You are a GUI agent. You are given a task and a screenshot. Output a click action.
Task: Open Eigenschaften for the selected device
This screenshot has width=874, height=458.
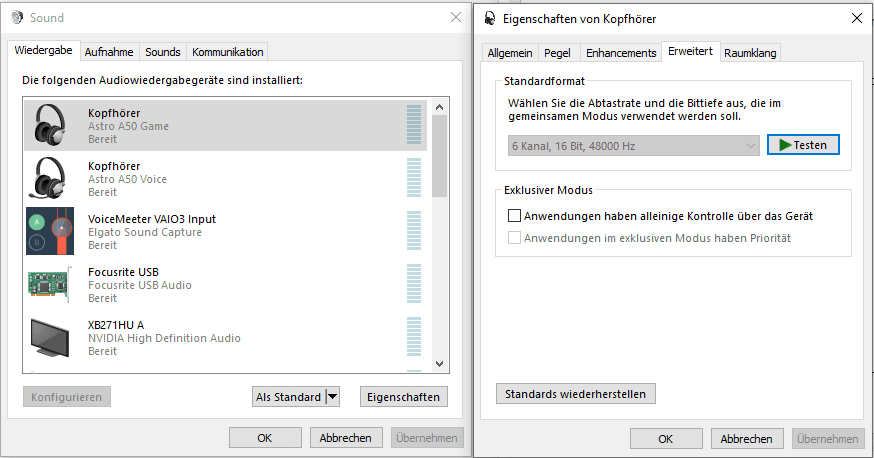coord(403,397)
